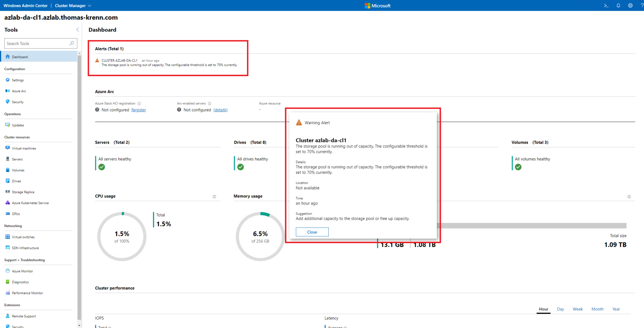This screenshot has width=644, height=328.
Task: Open the Servers tool icon
Action: (x=8, y=159)
